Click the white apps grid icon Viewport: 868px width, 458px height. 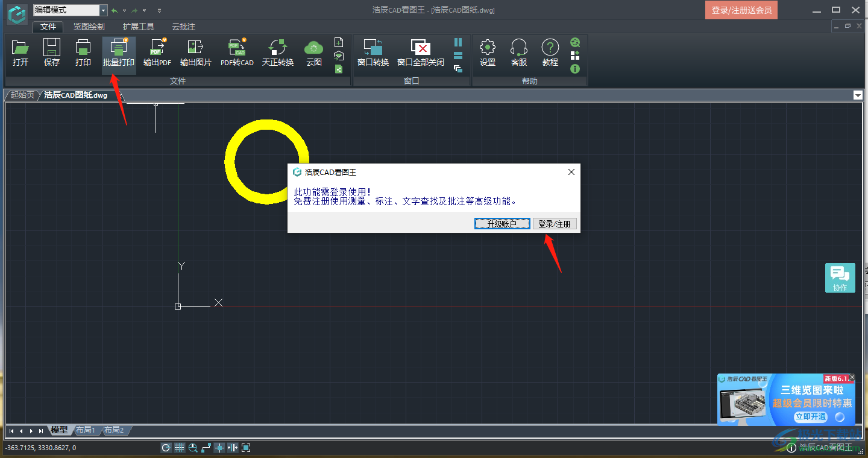point(575,56)
